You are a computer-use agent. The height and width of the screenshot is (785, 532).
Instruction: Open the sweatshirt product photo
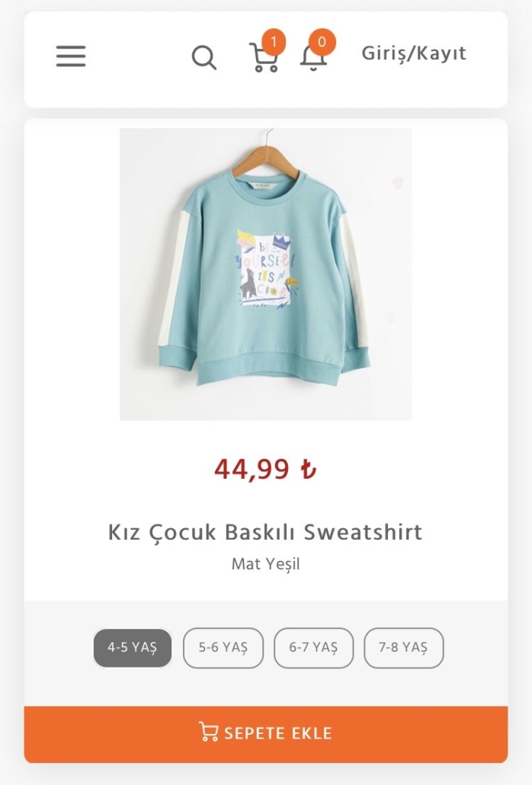coord(266,274)
